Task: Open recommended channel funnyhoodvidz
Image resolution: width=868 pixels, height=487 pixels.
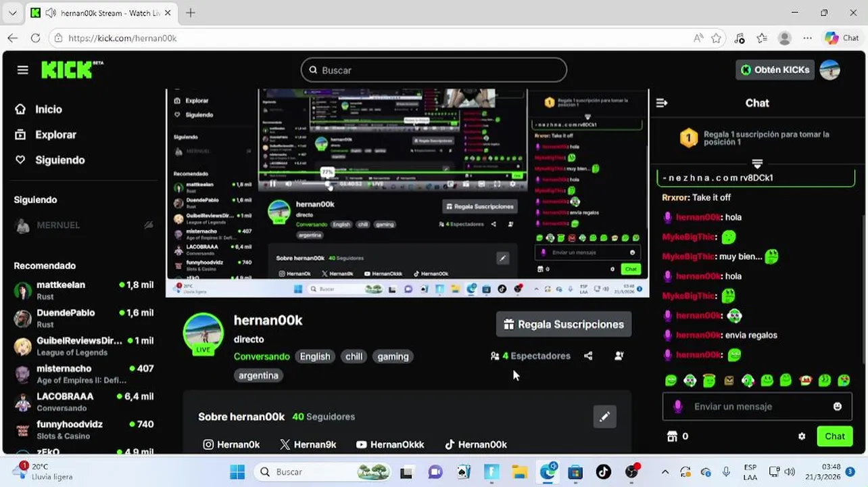Action: (84, 430)
